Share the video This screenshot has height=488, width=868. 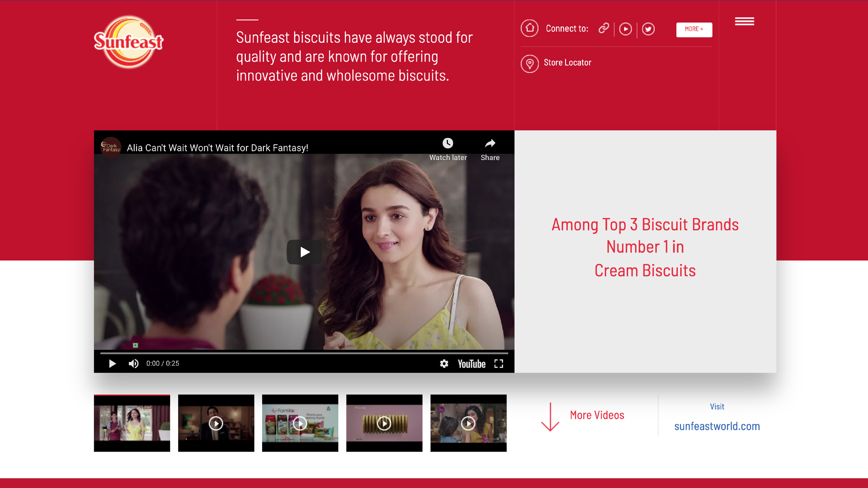490,150
